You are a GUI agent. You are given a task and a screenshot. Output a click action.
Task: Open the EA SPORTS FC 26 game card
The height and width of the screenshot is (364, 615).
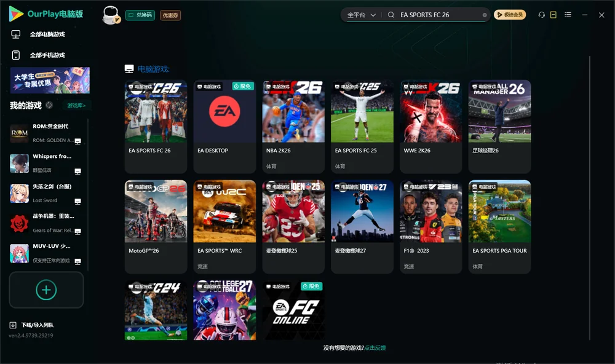(x=156, y=126)
